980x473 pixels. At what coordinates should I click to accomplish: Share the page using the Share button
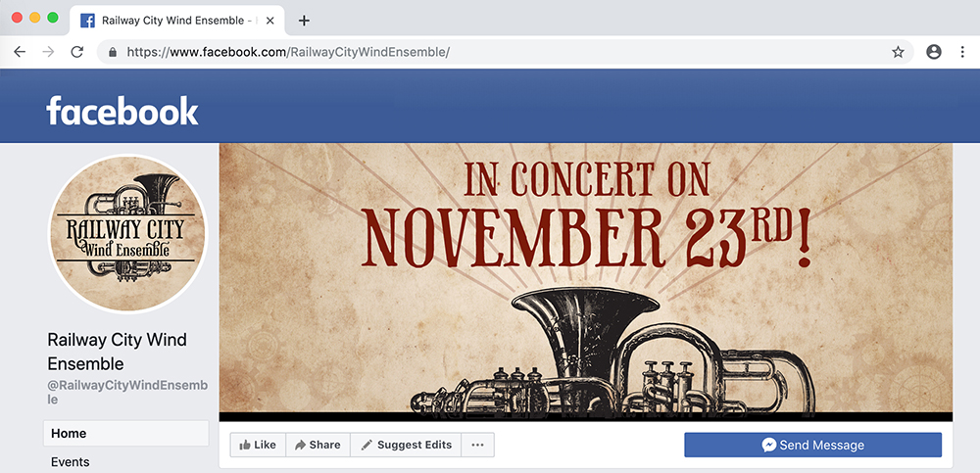click(318, 445)
